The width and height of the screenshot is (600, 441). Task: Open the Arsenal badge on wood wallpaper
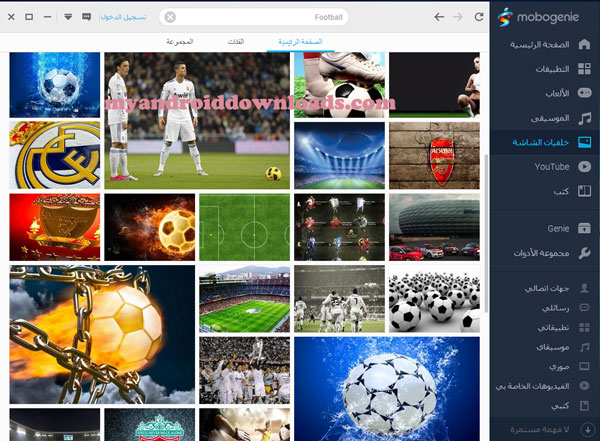[434, 155]
